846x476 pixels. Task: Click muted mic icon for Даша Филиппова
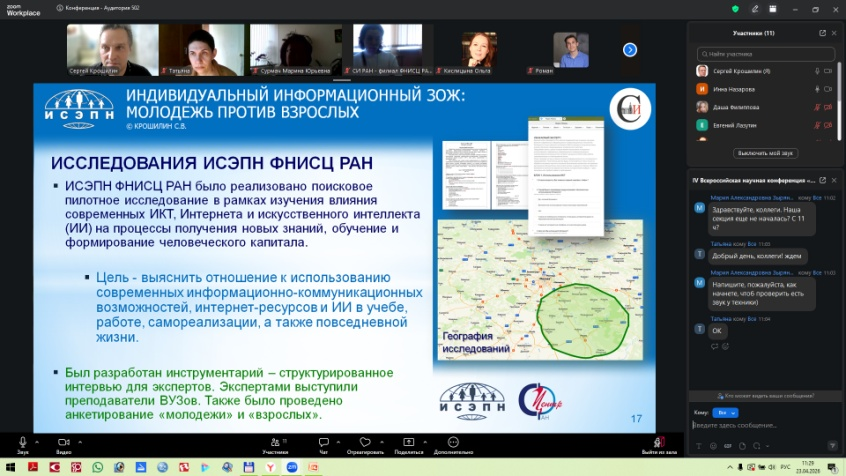pos(817,107)
